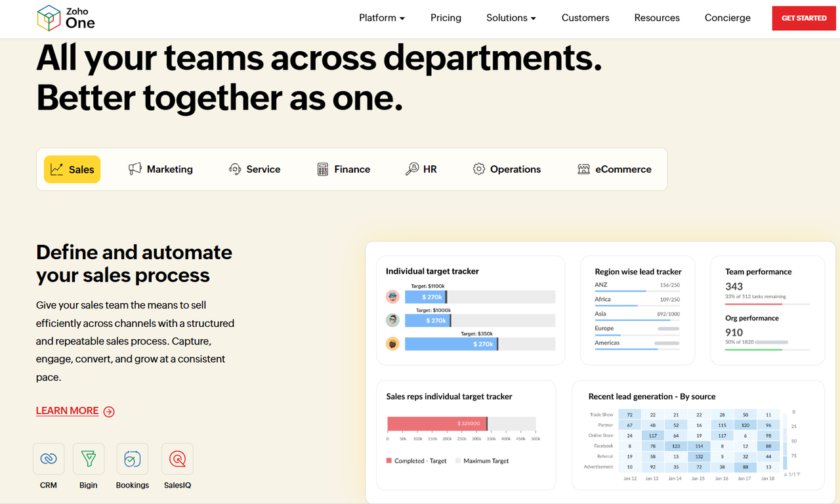Screen dimensions: 840x504
Task: Click the Europe region row
Action: tap(637, 330)
